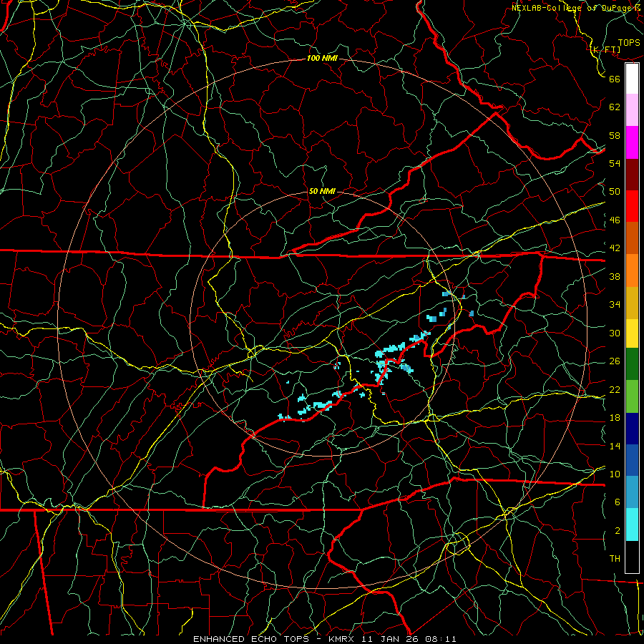Click the navy 18 kft legend swatch
The image size is (644, 644).
632,429
